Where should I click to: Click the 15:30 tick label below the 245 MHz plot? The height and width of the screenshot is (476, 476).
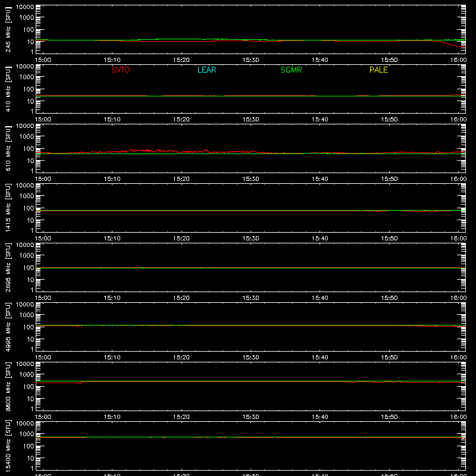(x=250, y=60)
